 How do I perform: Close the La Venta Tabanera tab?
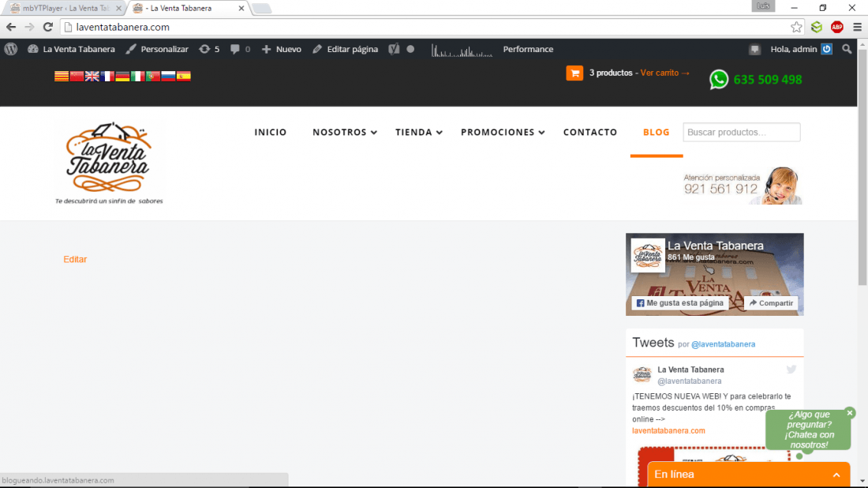[241, 9]
